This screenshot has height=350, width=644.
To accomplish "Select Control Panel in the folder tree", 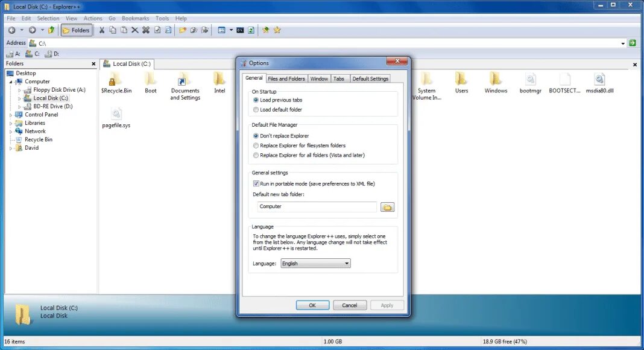I will pos(42,115).
